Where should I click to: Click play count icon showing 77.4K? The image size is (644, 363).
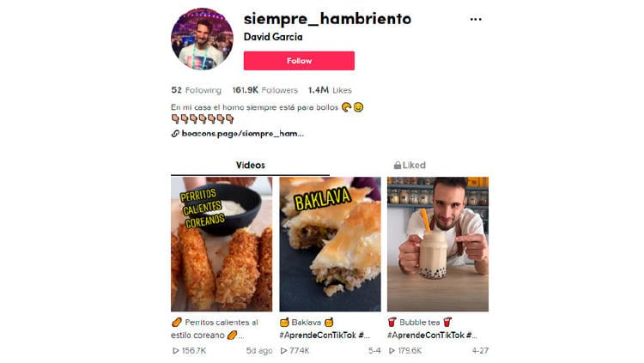(x=283, y=351)
